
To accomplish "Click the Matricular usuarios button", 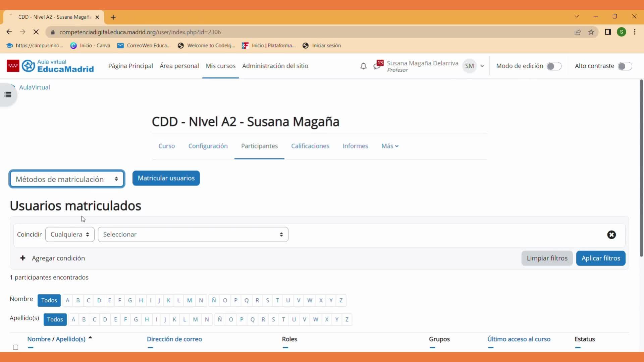I will (x=166, y=178).
